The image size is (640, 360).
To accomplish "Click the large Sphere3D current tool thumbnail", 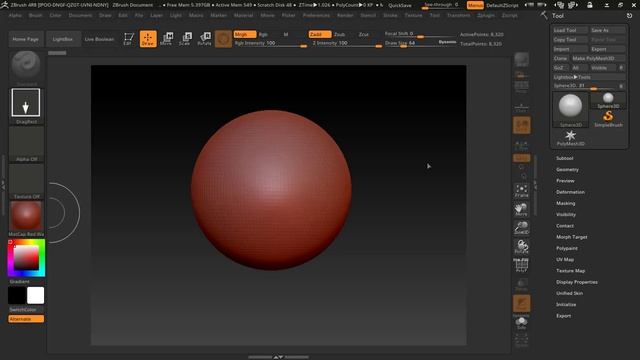I will [571, 109].
